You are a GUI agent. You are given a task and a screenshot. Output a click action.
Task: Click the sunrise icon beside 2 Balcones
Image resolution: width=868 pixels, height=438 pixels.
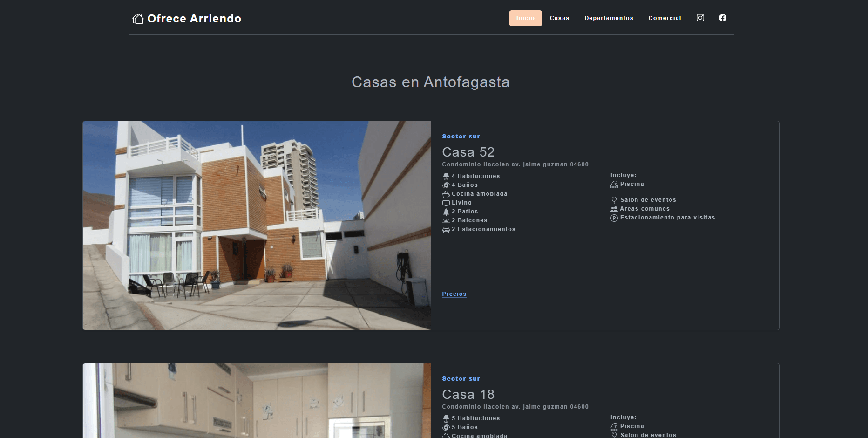coord(446,220)
